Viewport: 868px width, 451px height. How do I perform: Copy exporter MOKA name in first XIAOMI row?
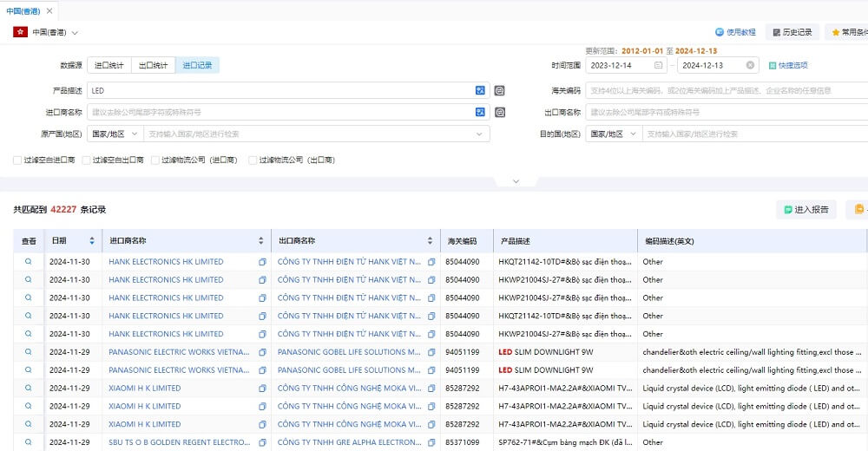click(431, 388)
